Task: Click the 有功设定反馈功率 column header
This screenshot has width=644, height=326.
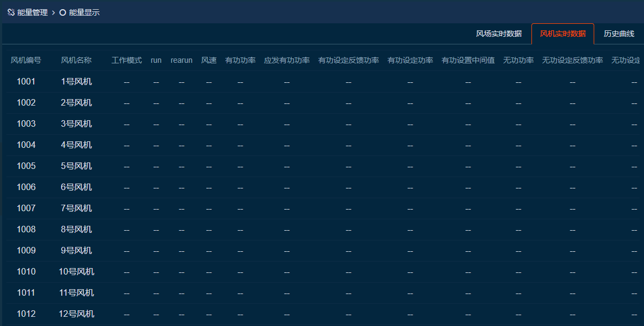Action: pos(349,60)
